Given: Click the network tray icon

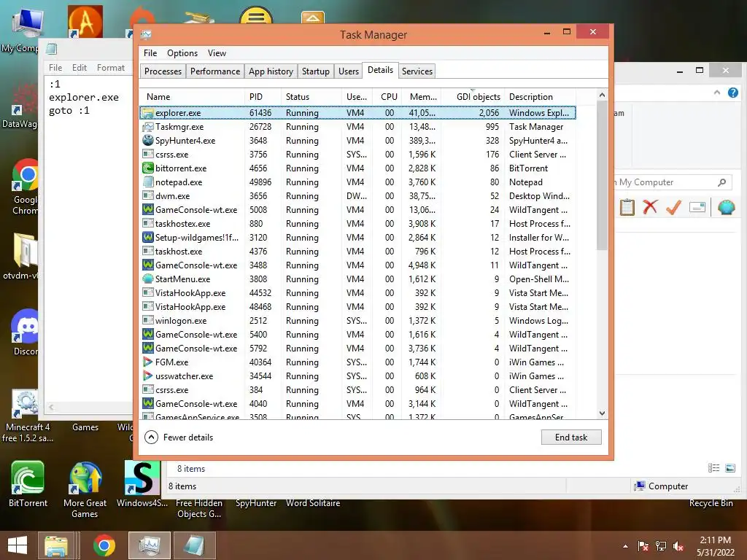Looking at the screenshot, I should pos(661,546).
